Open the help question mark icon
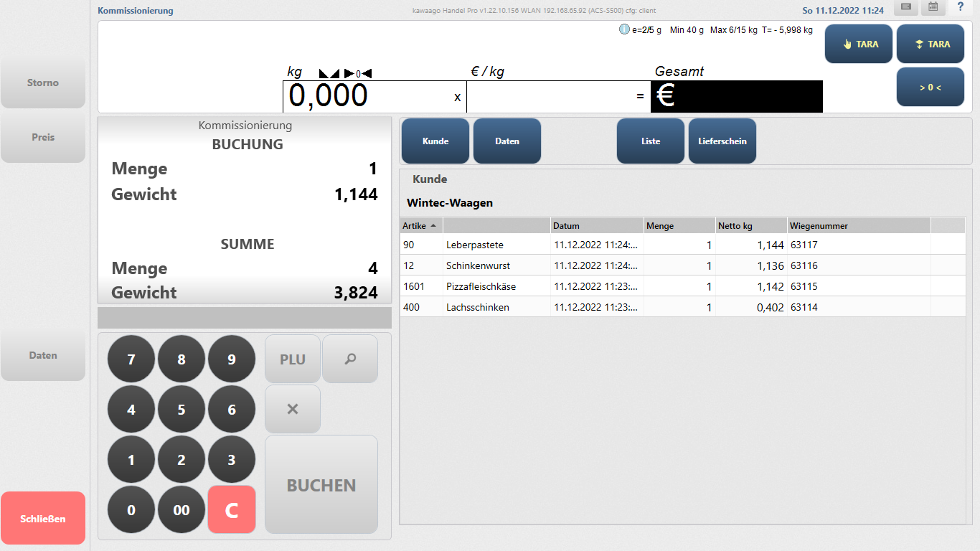980x551 pixels. click(960, 7)
